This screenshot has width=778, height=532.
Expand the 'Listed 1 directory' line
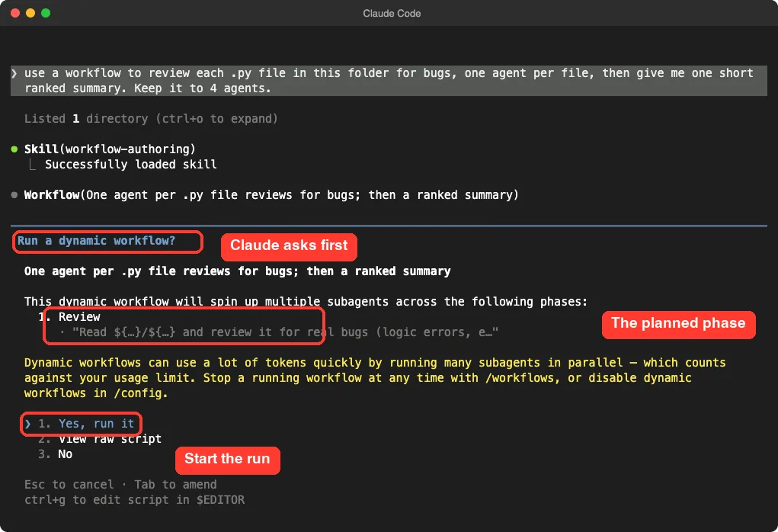click(151, 119)
